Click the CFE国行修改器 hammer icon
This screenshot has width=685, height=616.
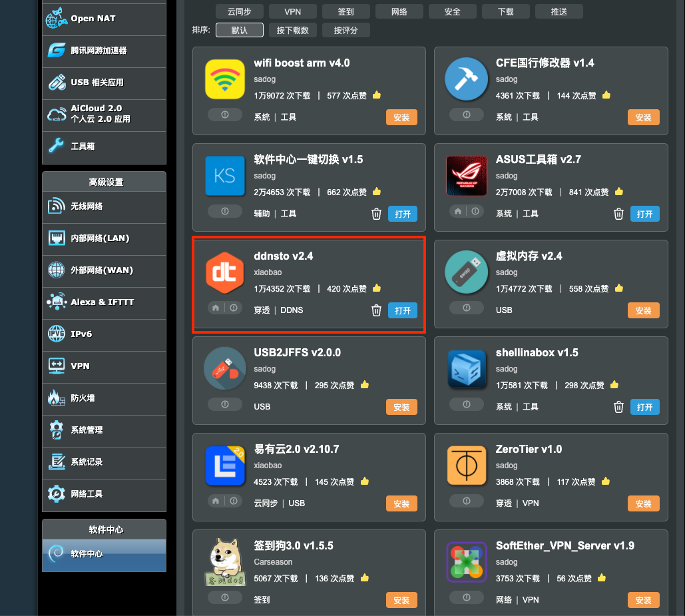(467, 79)
